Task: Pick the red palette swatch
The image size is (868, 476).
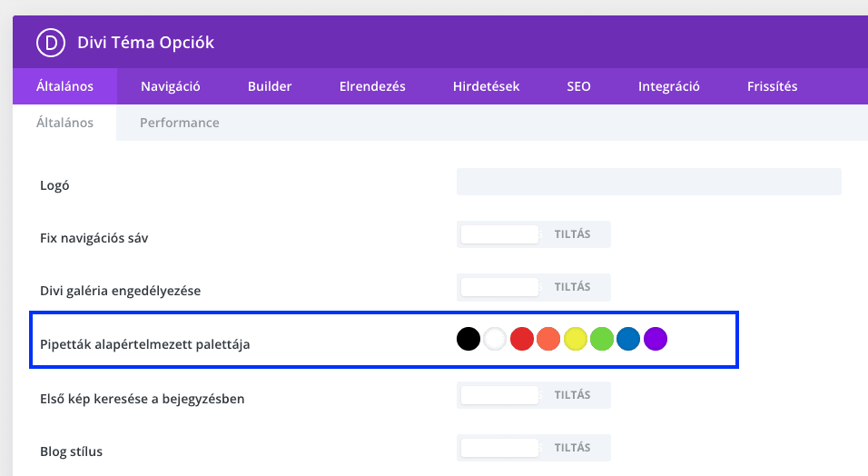Action: tap(521, 339)
